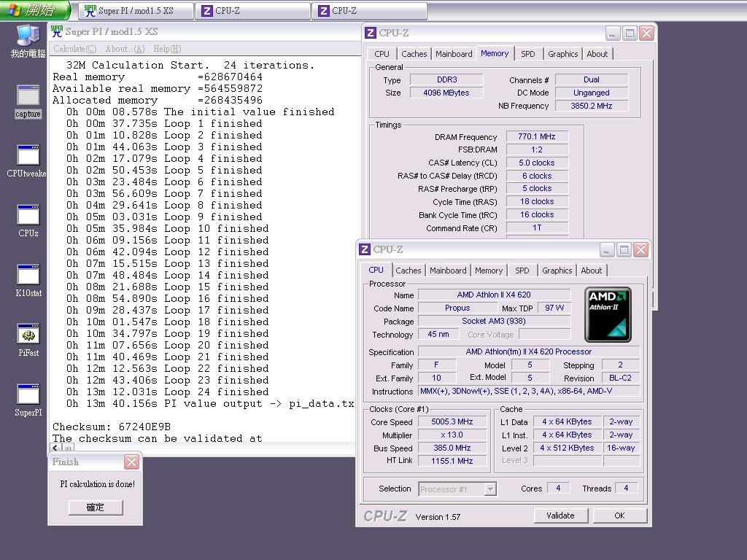This screenshot has width=747, height=560.
Task: Select Graphics tab in upper CPU-Z window
Action: pos(562,54)
